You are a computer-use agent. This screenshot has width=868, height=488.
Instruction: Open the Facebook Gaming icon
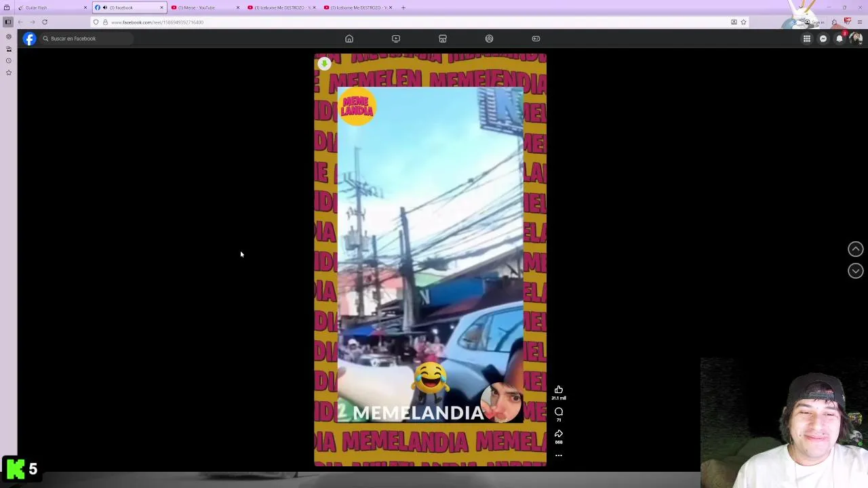tap(536, 39)
